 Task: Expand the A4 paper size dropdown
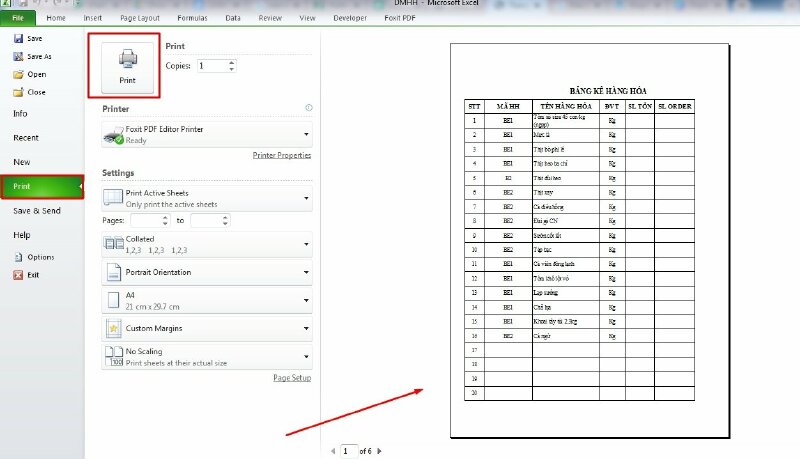[x=306, y=300]
